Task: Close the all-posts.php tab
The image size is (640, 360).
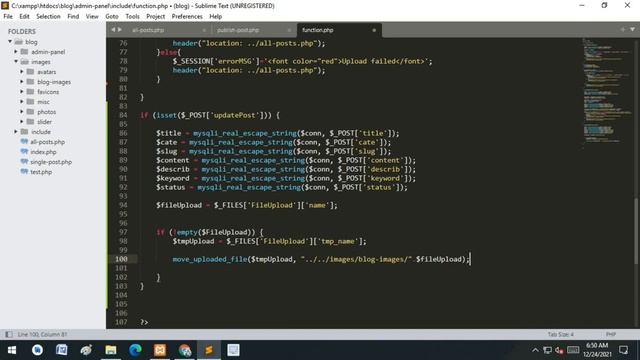Action: pyautogui.click(x=204, y=30)
